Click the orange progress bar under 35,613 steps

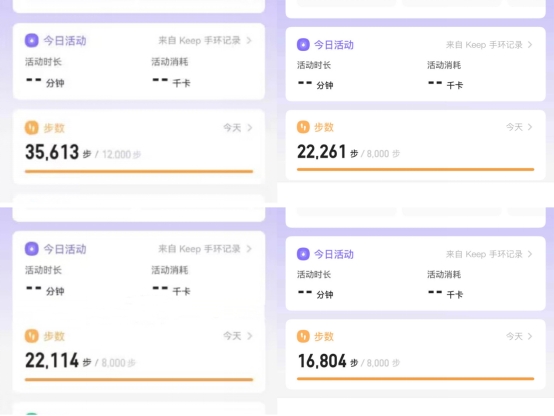(139, 171)
